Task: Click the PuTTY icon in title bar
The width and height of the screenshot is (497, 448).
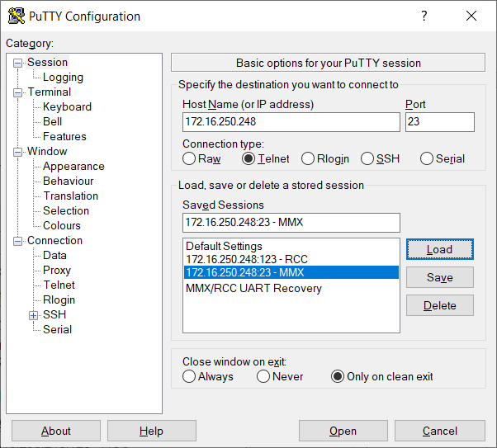Action: pyautogui.click(x=15, y=17)
